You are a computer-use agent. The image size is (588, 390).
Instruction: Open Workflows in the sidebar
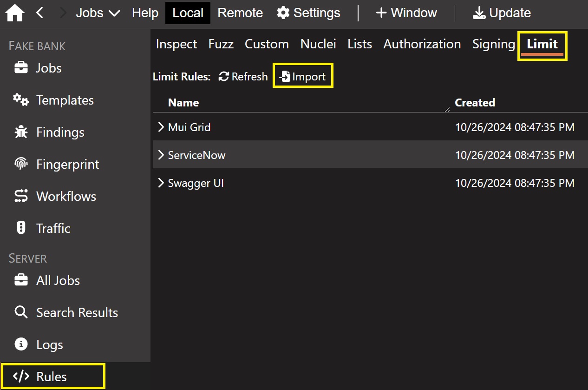pyautogui.click(x=66, y=197)
